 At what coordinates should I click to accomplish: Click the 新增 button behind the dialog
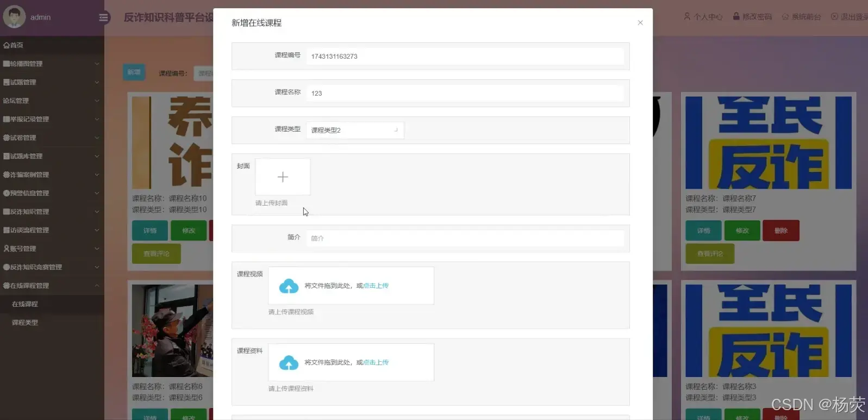pyautogui.click(x=134, y=72)
